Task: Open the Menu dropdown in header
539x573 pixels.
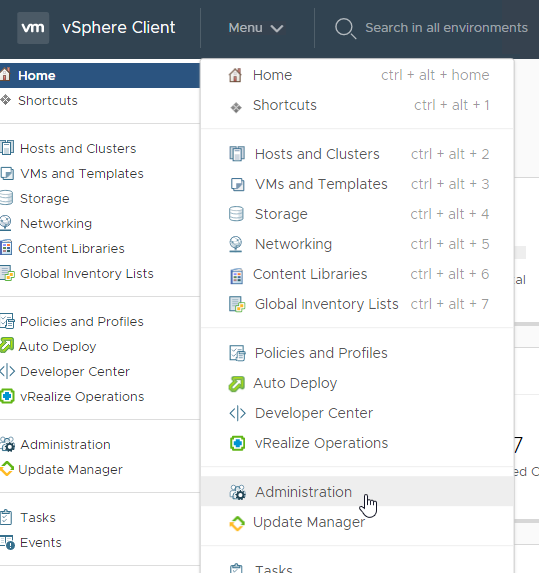Action: pyautogui.click(x=256, y=28)
